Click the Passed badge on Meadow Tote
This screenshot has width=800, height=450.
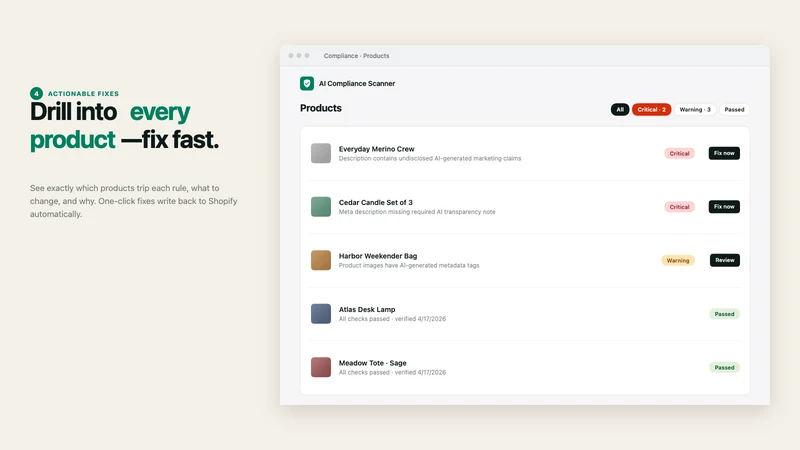pyautogui.click(x=724, y=367)
